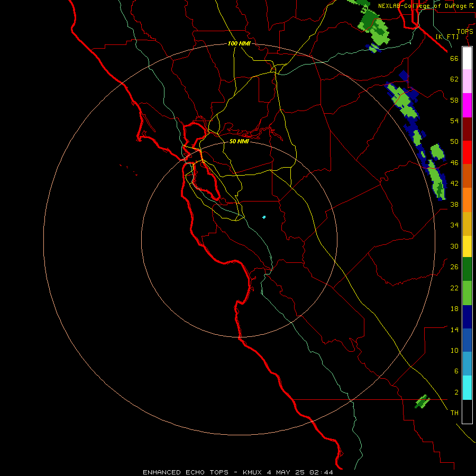The width and height of the screenshot is (476, 476).
Task: Choose the dark orange legend swatch
Action: (467, 176)
